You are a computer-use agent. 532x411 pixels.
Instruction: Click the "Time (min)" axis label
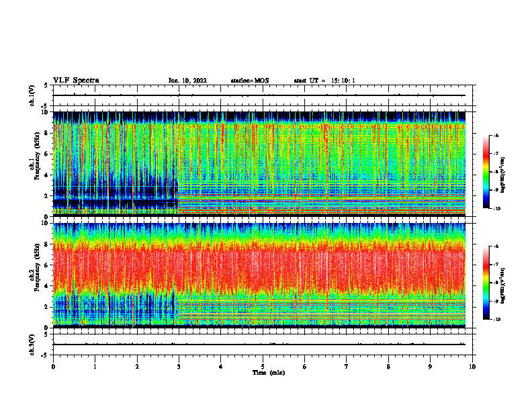point(269,373)
